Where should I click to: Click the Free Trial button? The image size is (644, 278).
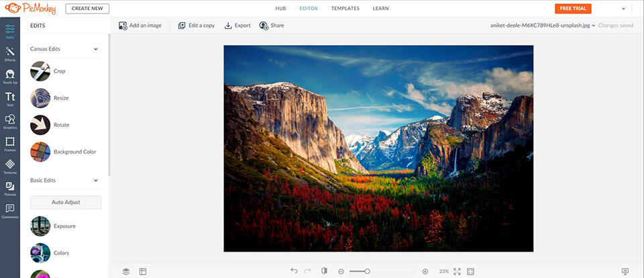coord(572,9)
